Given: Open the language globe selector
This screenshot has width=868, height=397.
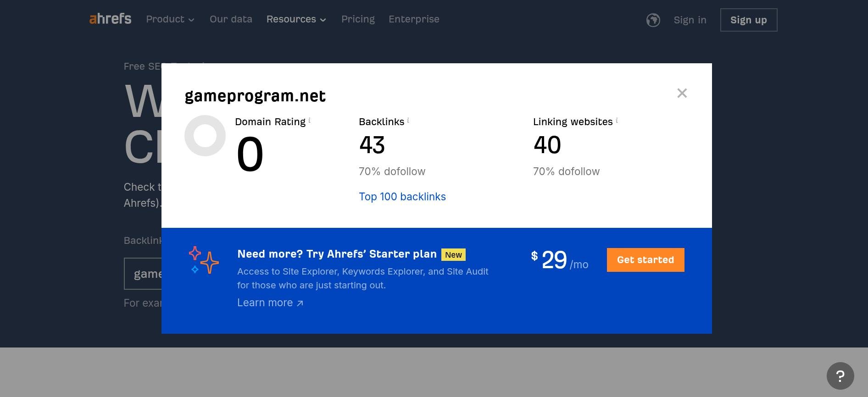Looking at the screenshot, I should click(x=653, y=20).
